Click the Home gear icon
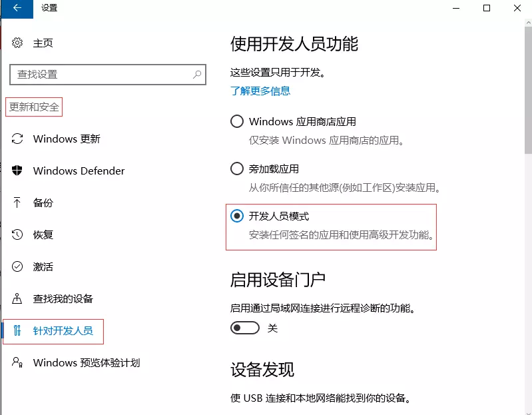The image size is (532, 415). [x=18, y=43]
